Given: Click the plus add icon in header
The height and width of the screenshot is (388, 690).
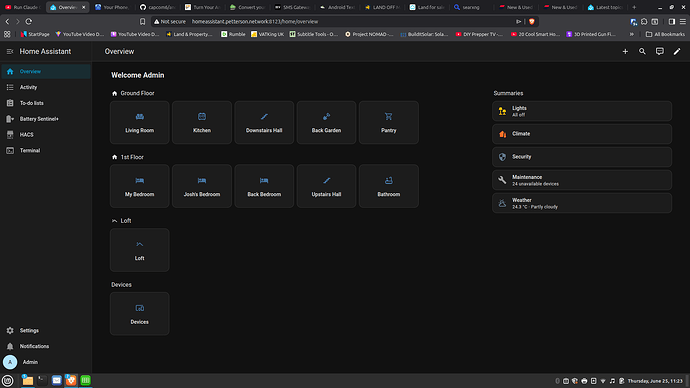Looking at the screenshot, I should pyautogui.click(x=625, y=51).
